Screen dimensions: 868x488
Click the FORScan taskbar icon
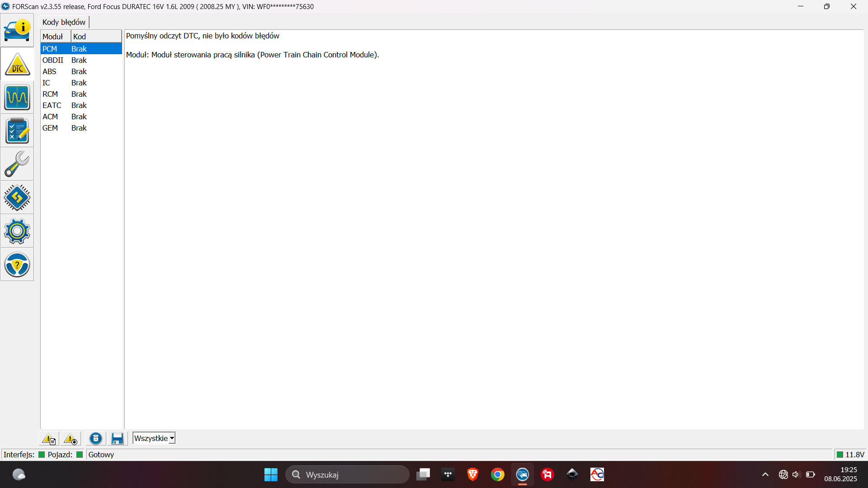point(523,474)
